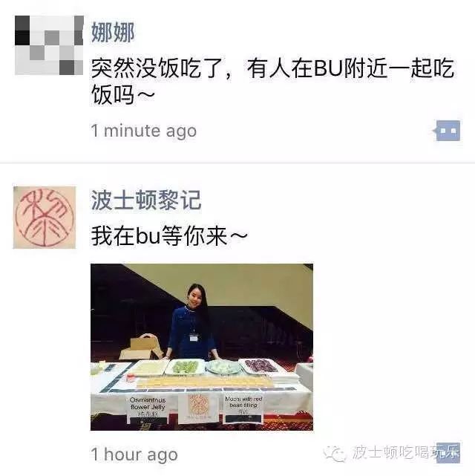Click the red seal logo sign on the table

coord(198,407)
